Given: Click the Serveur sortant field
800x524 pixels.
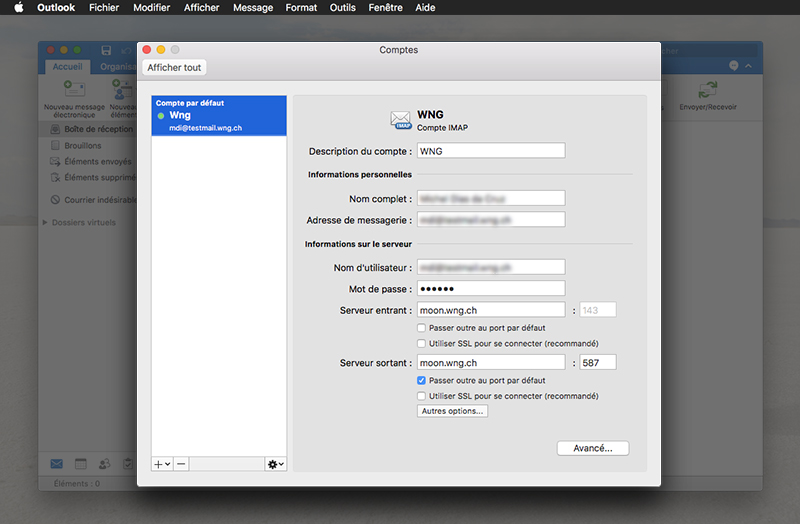Looking at the screenshot, I should point(491,363).
